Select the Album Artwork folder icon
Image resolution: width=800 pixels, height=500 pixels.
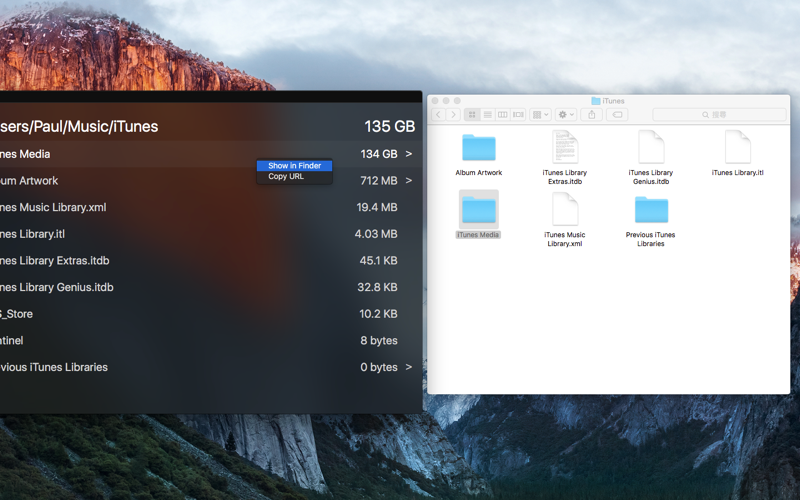479,148
